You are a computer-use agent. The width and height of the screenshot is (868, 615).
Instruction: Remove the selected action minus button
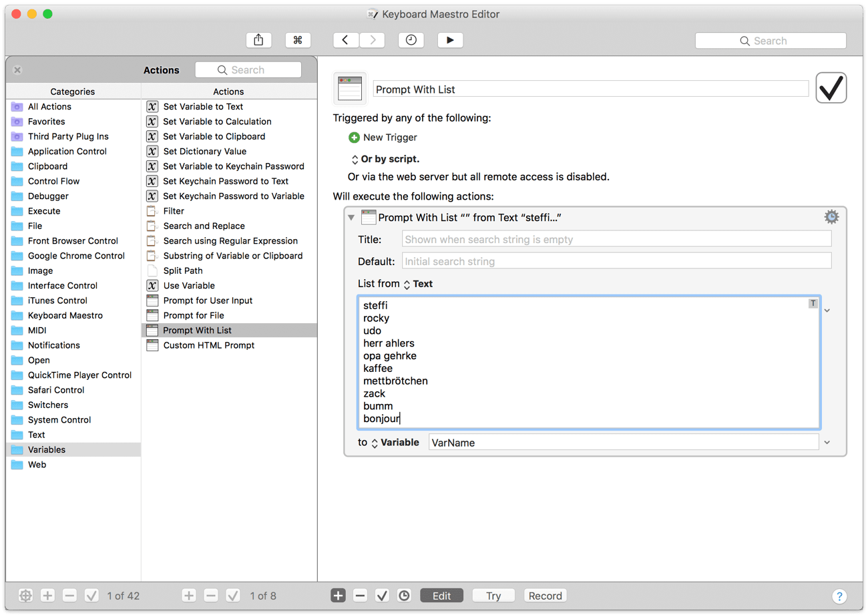pyautogui.click(x=360, y=595)
